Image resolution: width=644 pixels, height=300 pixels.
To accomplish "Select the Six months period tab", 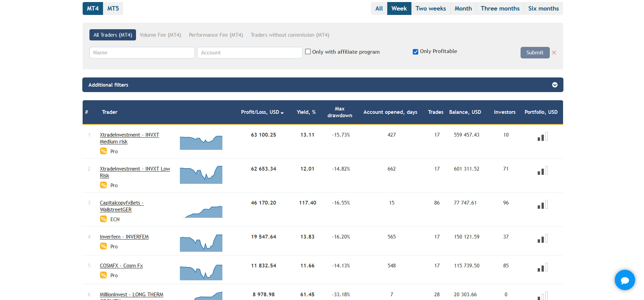I will click(543, 8).
